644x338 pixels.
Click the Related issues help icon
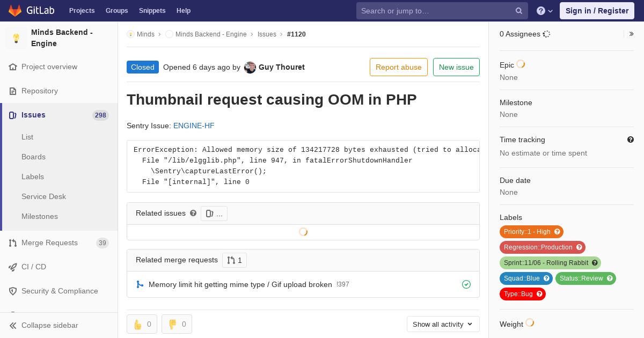click(x=193, y=213)
